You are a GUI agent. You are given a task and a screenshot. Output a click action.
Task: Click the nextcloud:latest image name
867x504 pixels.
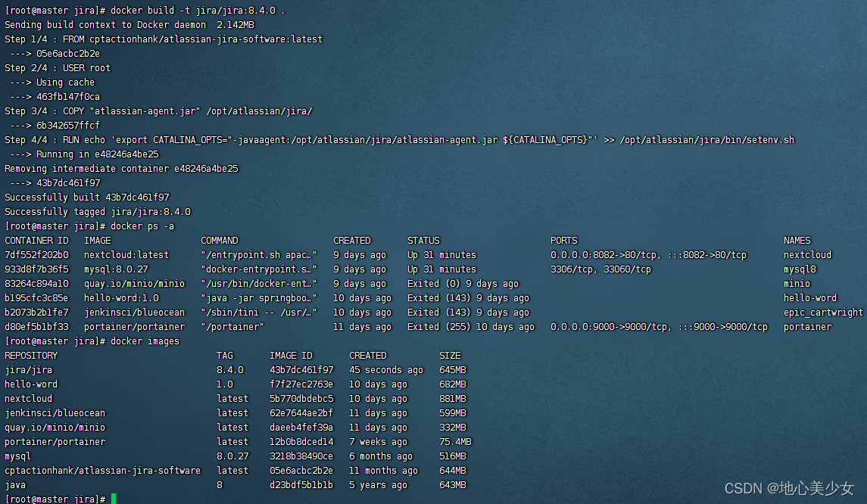[126, 255]
